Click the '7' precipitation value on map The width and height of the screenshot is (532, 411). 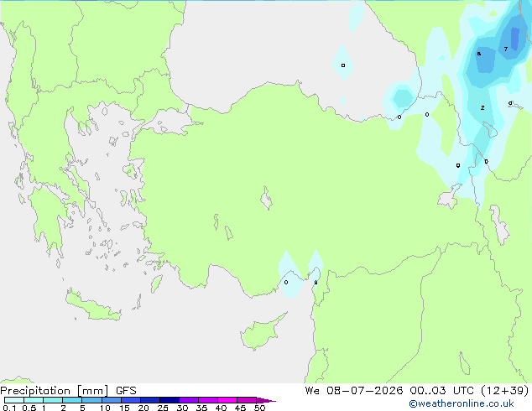click(x=505, y=49)
